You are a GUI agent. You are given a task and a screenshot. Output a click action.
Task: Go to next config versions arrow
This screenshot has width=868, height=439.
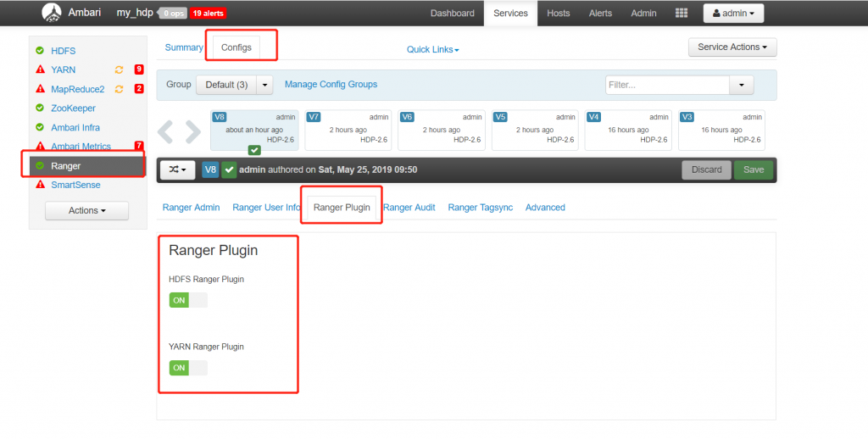tap(193, 131)
